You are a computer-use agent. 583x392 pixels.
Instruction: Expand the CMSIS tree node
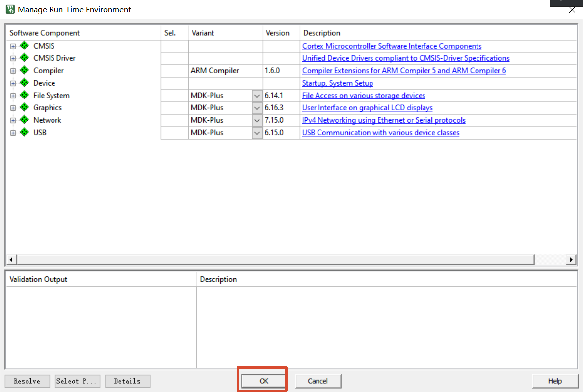click(x=13, y=46)
